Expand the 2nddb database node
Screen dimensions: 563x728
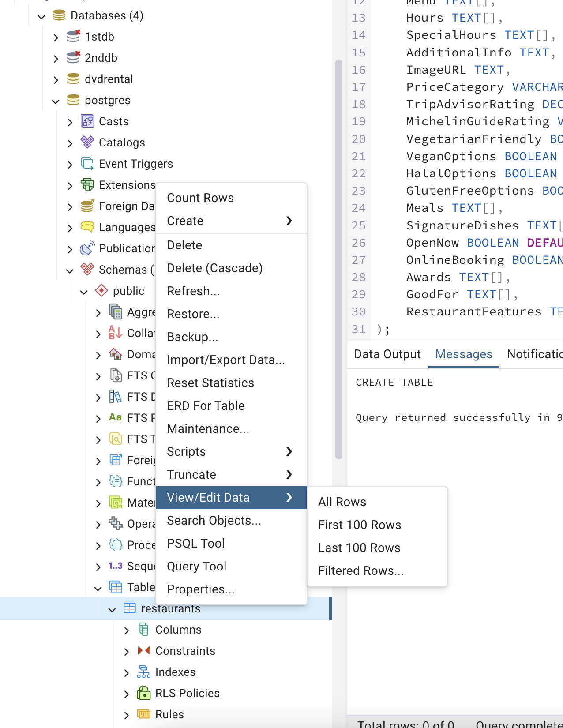tap(56, 58)
